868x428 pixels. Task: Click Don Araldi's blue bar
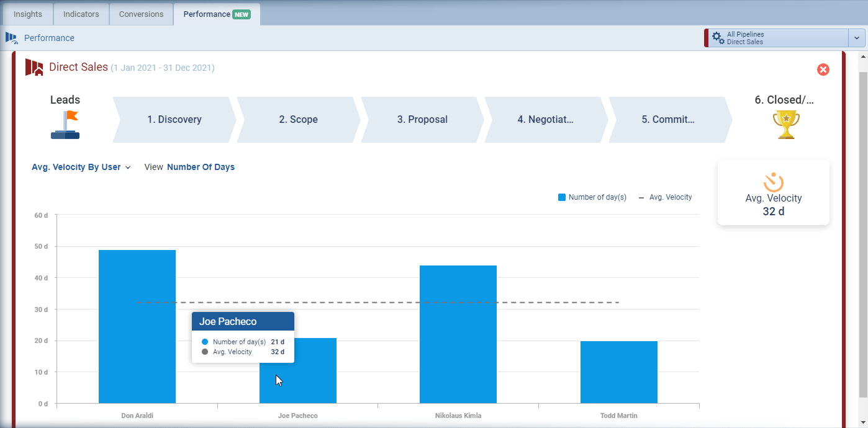[137, 326]
